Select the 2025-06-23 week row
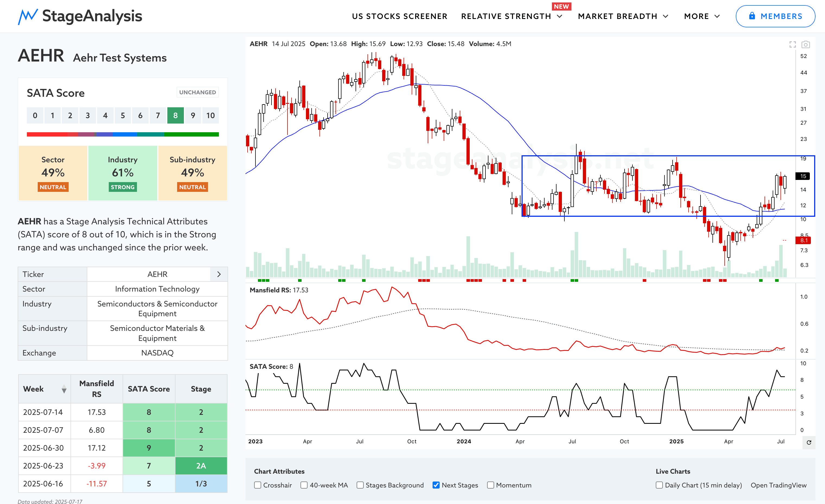This screenshot has width=825, height=504. [x=123, y=466]
